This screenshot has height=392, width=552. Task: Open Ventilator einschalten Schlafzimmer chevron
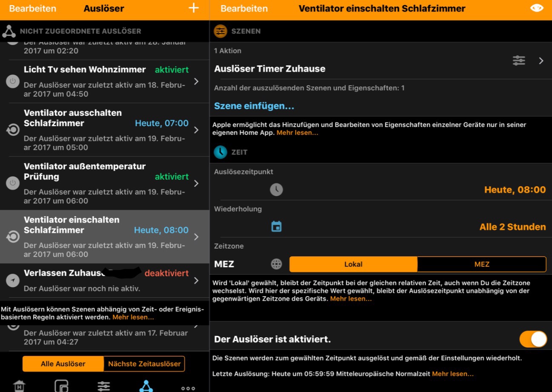pos(196,236)
